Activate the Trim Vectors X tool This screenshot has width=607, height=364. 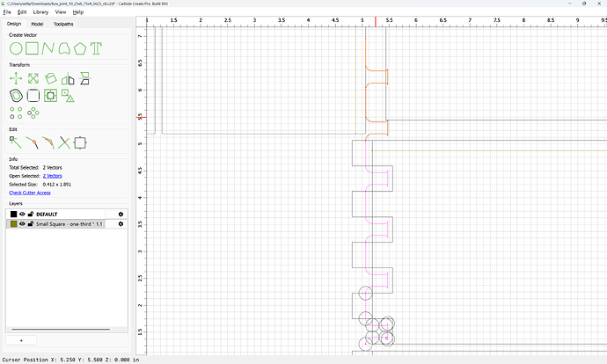pyautogui.click(x=64, y=142)
